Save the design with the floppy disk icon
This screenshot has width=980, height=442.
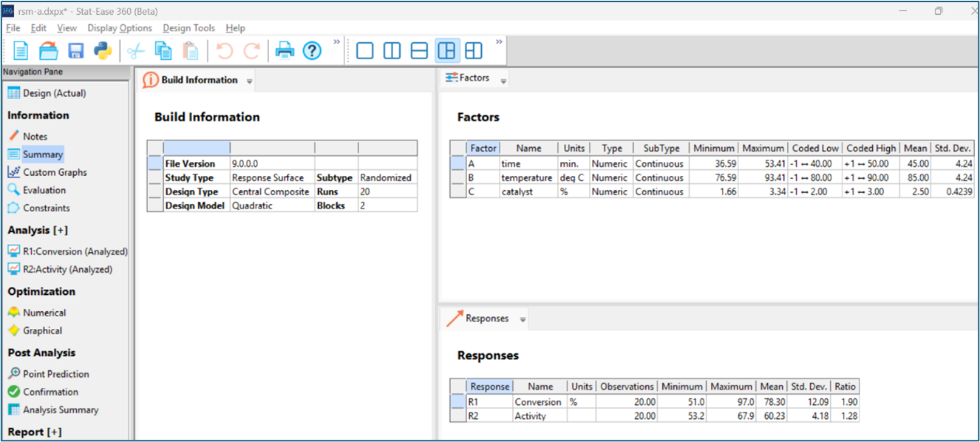pos(75,51)
